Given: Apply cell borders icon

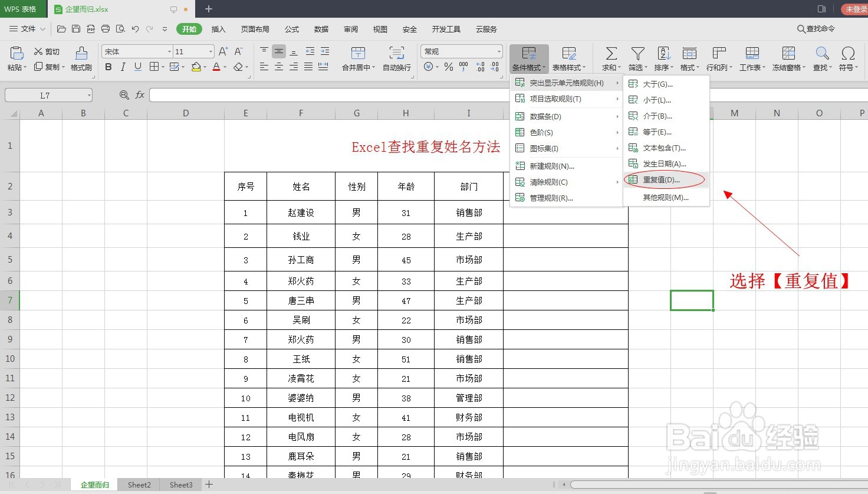Looking at the screenshot, I should (x=154, y=67).
